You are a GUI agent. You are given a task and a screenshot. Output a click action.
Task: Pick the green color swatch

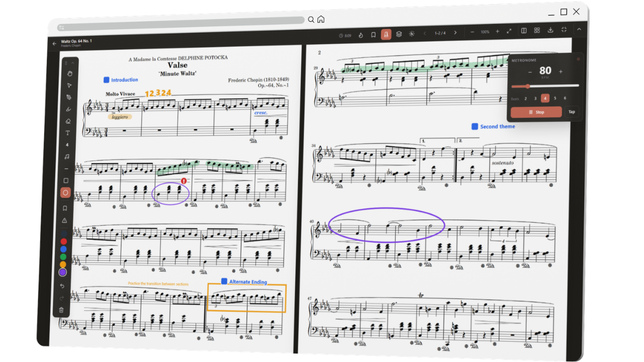(x=63, y=257)
